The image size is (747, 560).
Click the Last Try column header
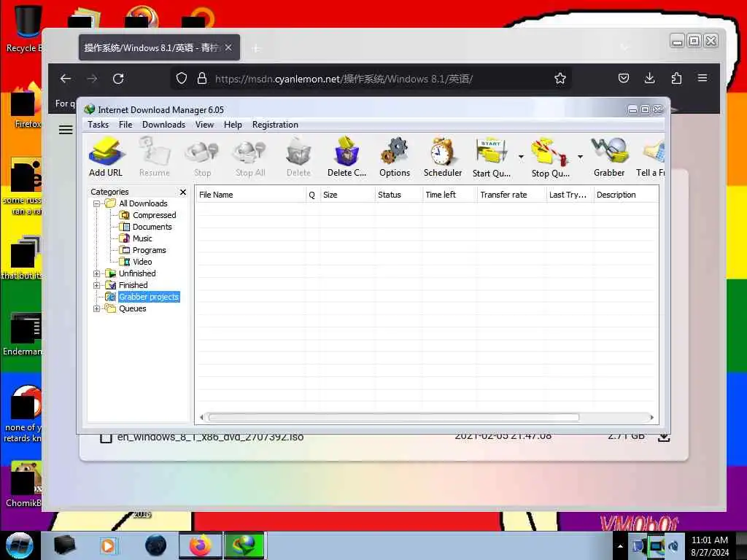[x=569, y=195]
